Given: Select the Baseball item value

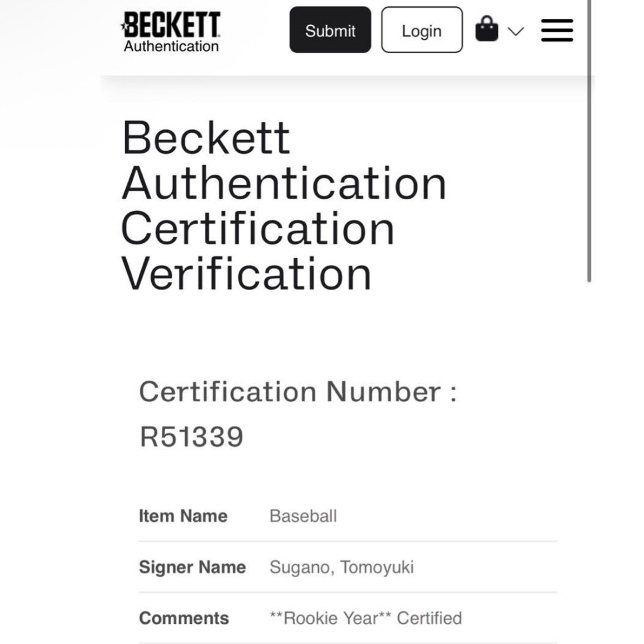Looking at the screenshot, I should tap(303, 516).
